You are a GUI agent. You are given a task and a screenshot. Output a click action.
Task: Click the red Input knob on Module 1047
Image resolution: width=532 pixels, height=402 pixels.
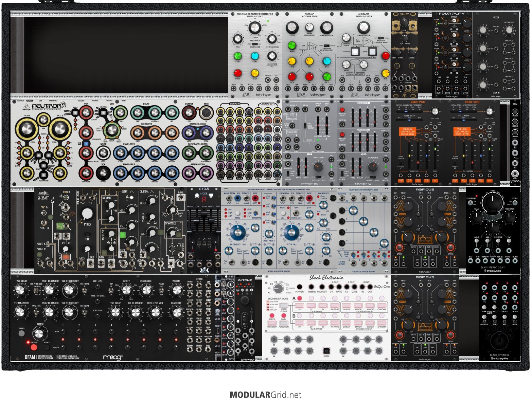(x=238, y=73)
